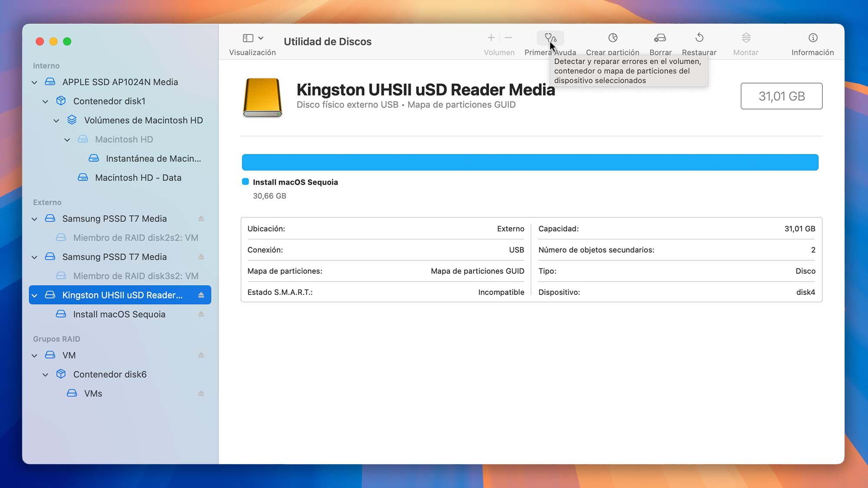This screenshot has width=868, height=488.
Task: Eject Kingston UHSII uSD Reader
Action: tap(201, 295)
